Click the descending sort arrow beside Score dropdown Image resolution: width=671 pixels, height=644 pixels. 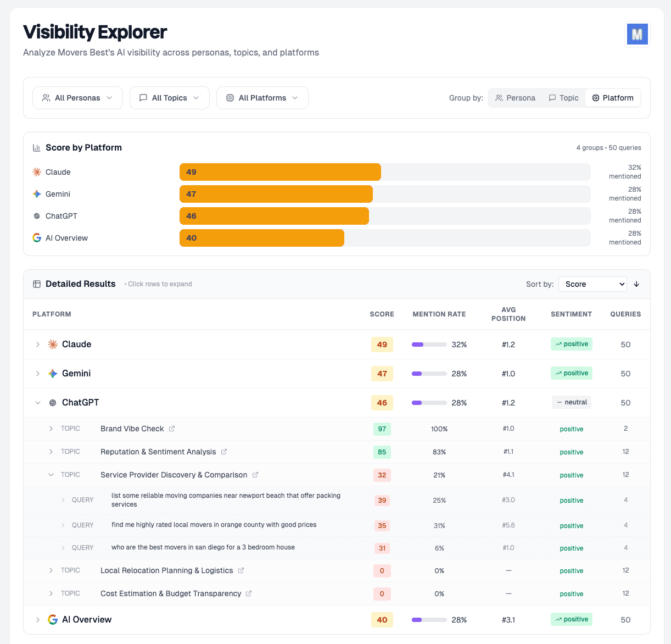pyautogui.click(x=636, y=284)
